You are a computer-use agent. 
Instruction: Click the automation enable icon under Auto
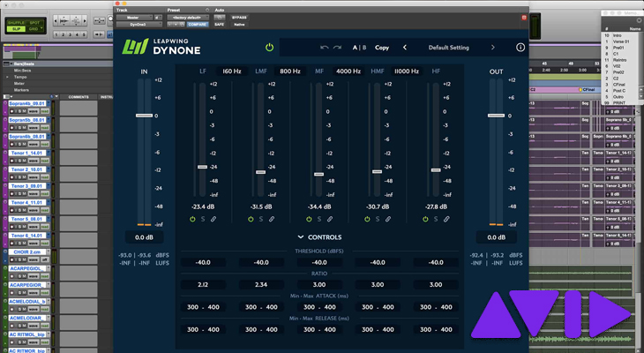coord(220,18)
